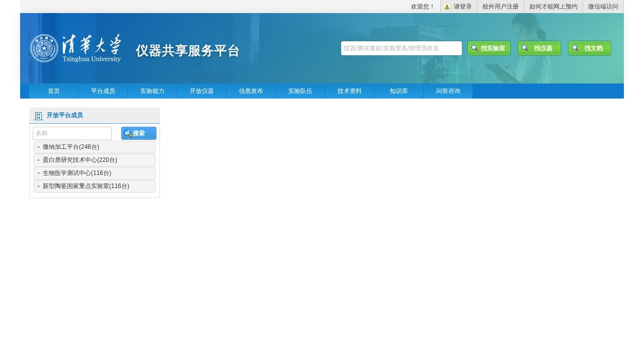Click the 找仪器 search button
This screenshot has height=362, width=644.
[x=539, y=48]
